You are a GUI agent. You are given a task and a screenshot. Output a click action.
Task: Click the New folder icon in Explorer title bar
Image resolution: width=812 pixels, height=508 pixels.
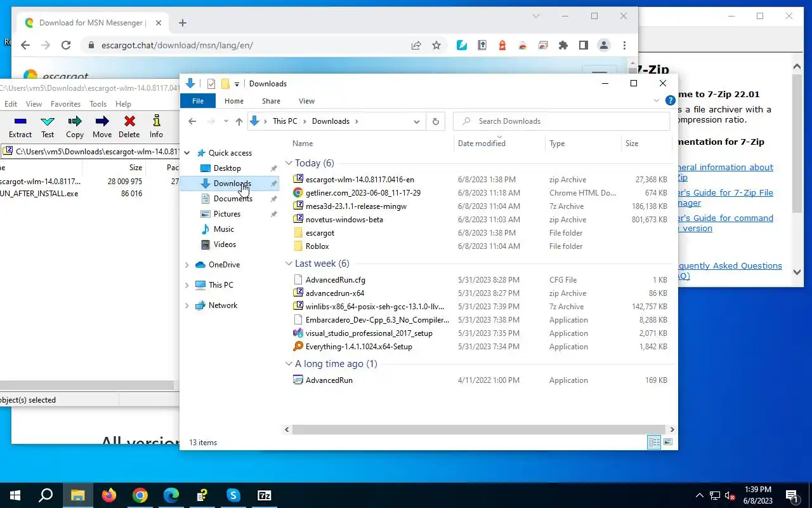pos(225,84)
